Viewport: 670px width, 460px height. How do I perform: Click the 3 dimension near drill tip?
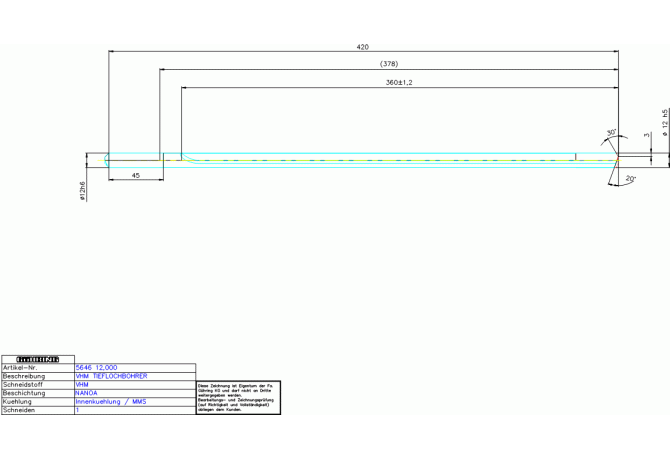coord(646,134)
